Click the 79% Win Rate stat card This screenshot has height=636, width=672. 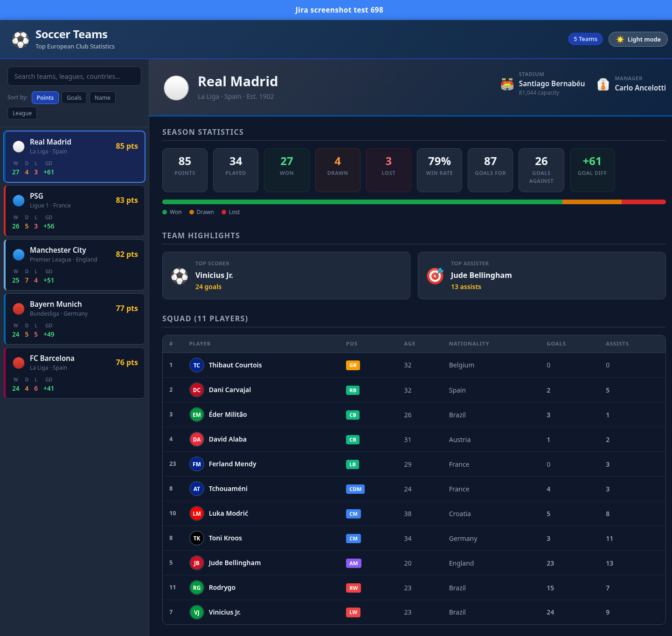pos(440,170)
